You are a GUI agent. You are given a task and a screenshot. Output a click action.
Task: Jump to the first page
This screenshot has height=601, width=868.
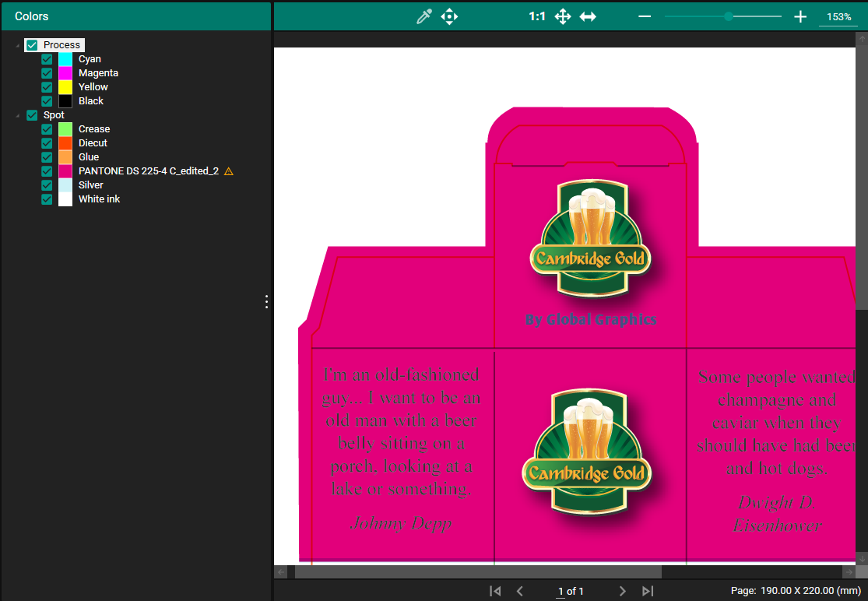tap(495, 591)
